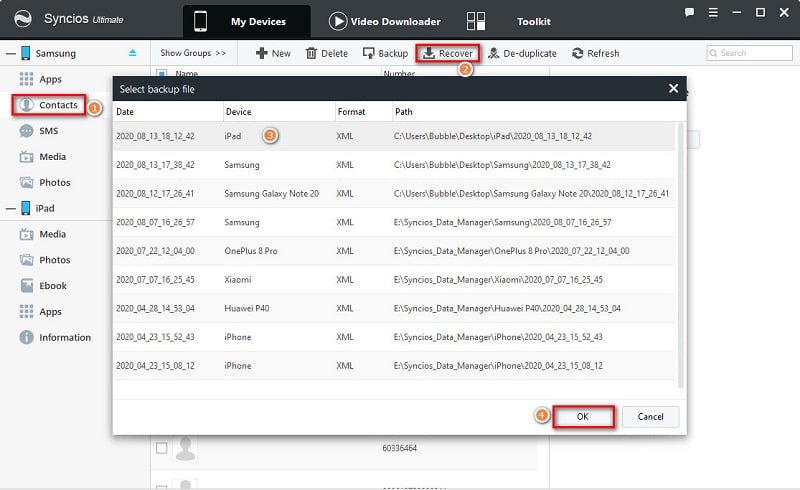Select Media under Samsung
The image size is (800, 490).
point(43,157)
